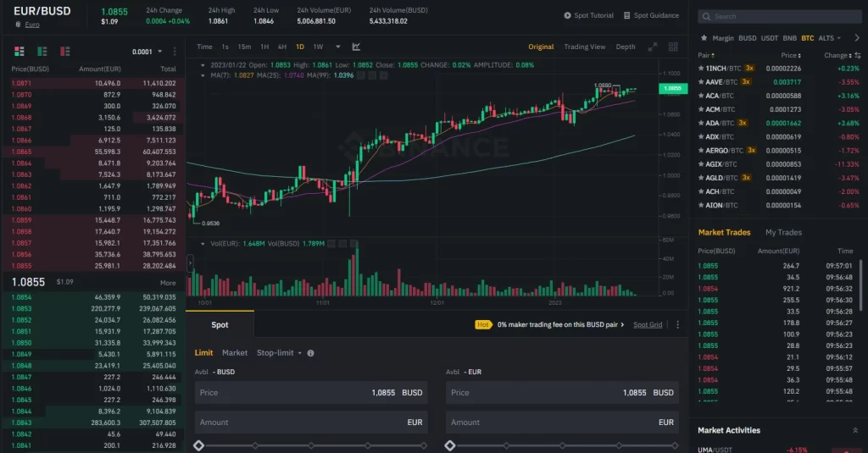Click the buy amount slider handle

tap(198, 446)
